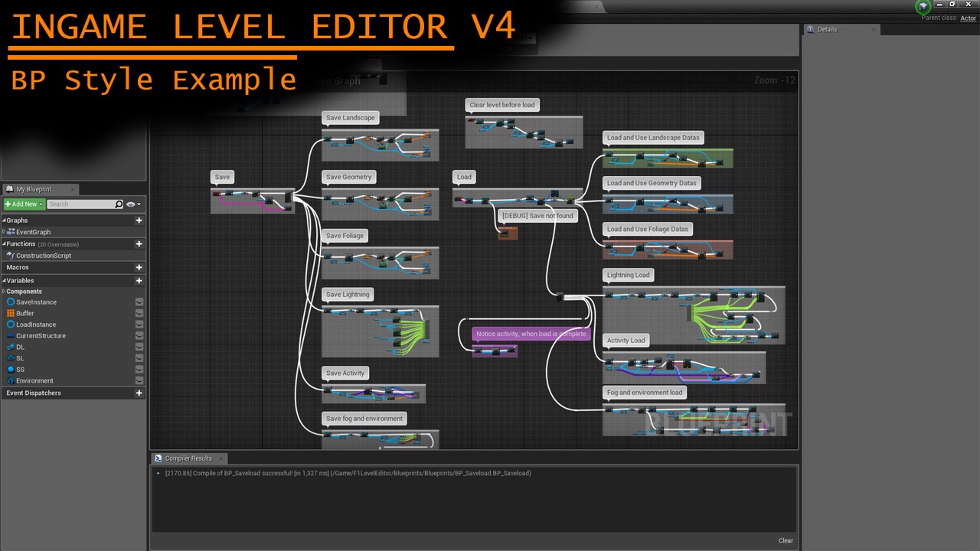Open the variable visibility eye dropdown
This screenshot has width=980, height=551.
pyautogui.click(x=132, y=204)
